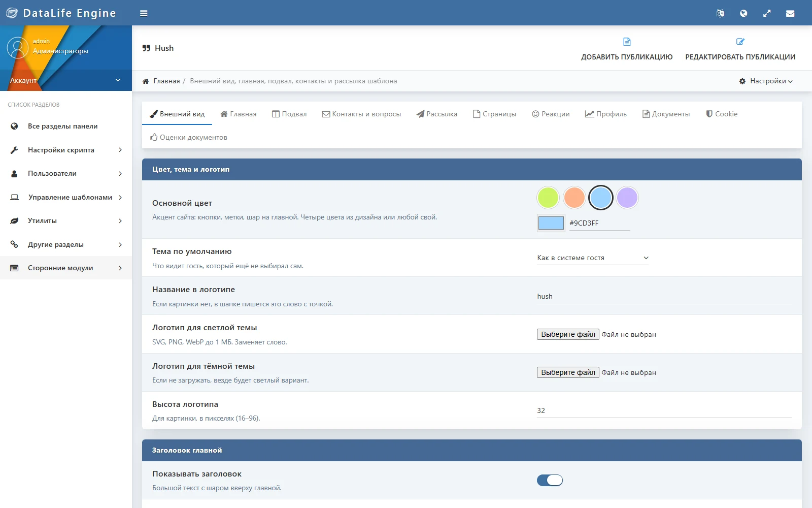Click the admin user avatar
Screen dimensions: 812x508
point(18,48)
